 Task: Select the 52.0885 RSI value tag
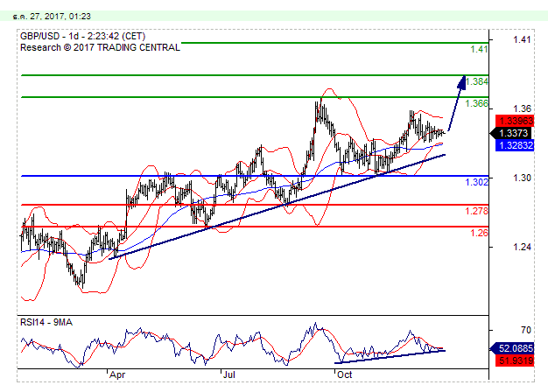click(513, 347)
